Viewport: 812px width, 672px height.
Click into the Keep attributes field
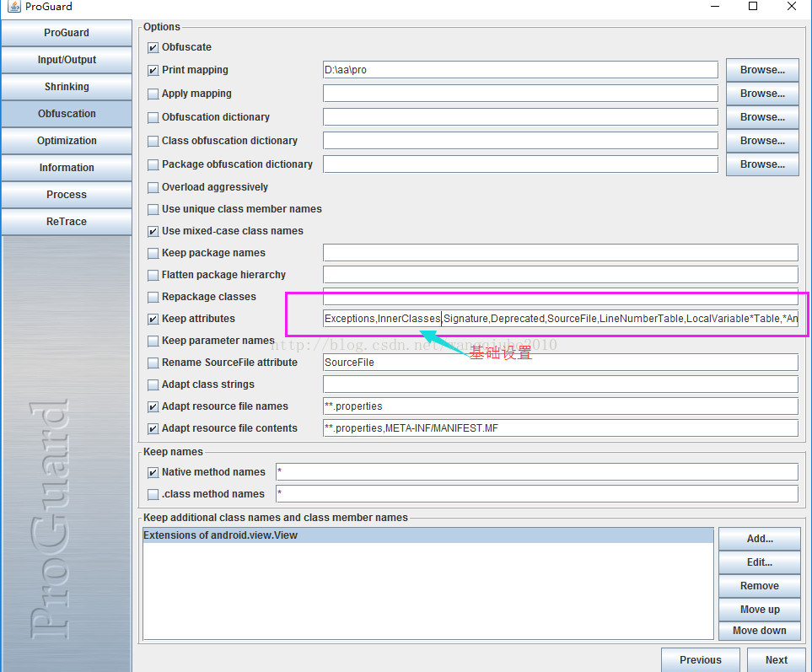[x=561, y=319]
